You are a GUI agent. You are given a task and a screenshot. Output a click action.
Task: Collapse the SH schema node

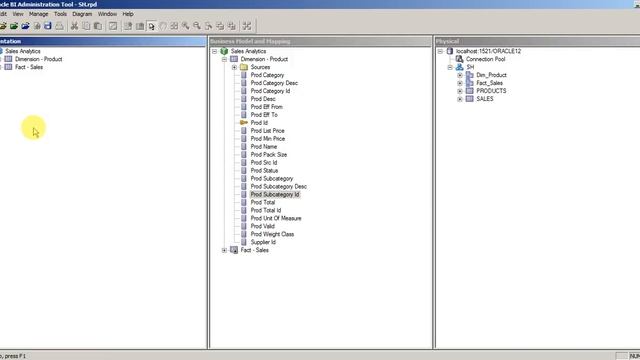pos(450,67)
